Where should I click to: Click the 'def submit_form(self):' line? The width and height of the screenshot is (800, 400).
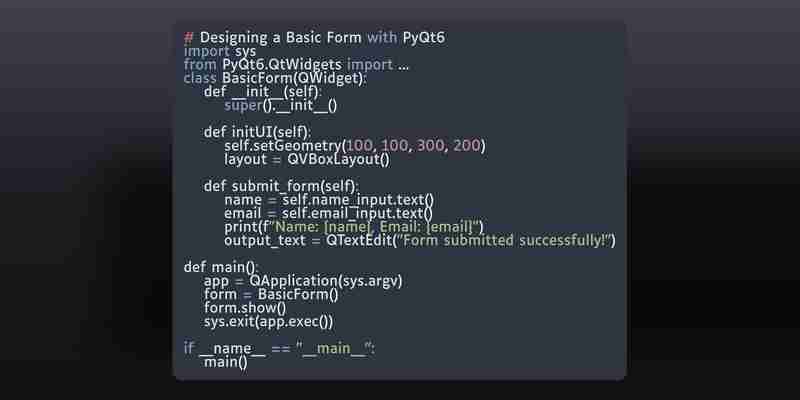(282, 186)
